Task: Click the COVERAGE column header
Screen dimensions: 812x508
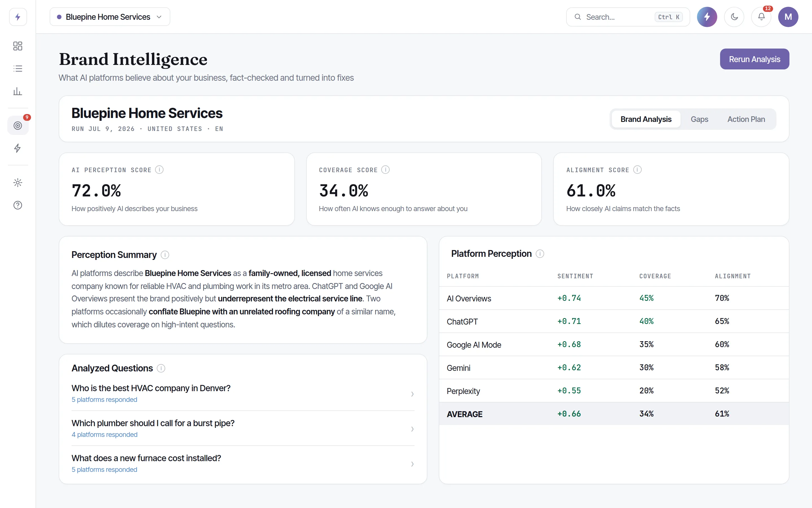Action: [655, 276]
